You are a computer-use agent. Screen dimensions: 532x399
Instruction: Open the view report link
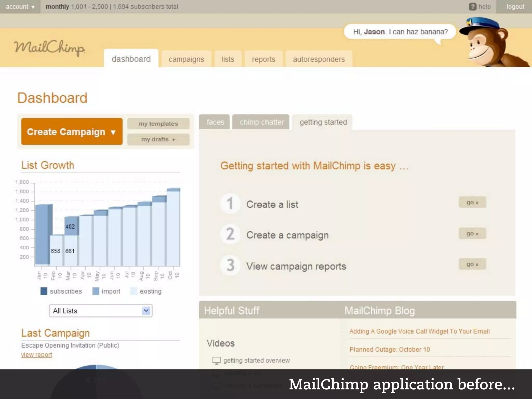pos(37,355)
